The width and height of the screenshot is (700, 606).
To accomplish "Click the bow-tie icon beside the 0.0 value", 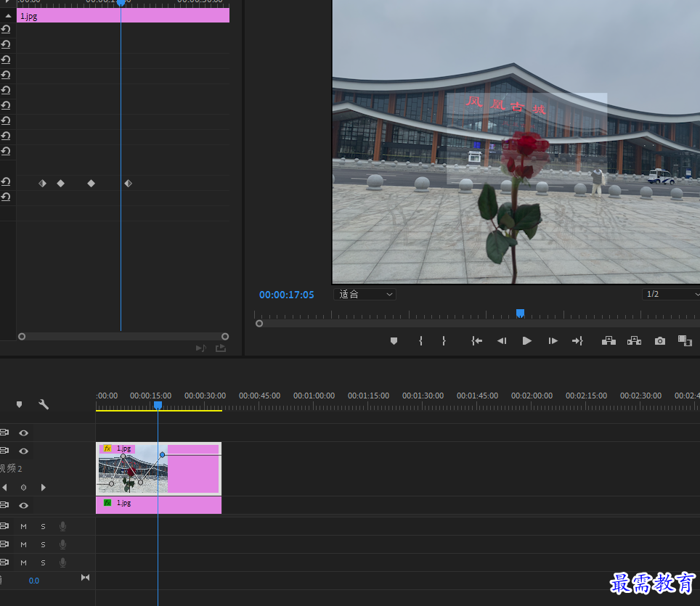I will [85, 578].
